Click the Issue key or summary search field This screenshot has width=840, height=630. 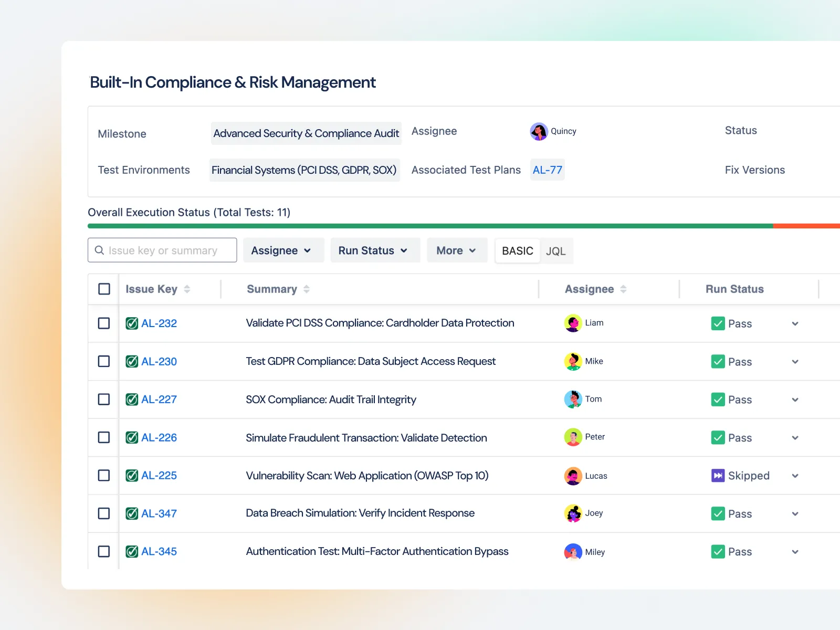[x=168, y=250]
